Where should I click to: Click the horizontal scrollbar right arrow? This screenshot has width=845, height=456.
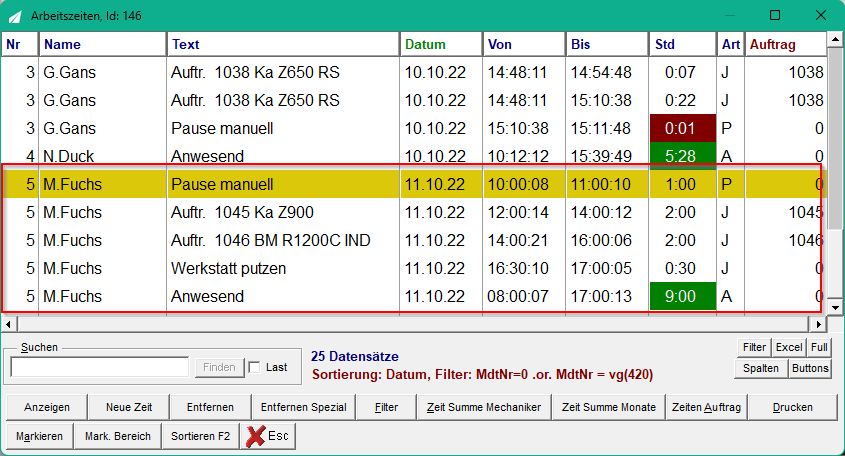click(819, 324)
